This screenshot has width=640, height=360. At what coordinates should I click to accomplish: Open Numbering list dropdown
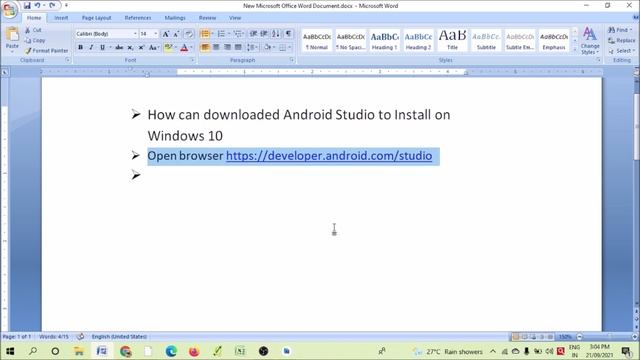(x=229, y=34)
